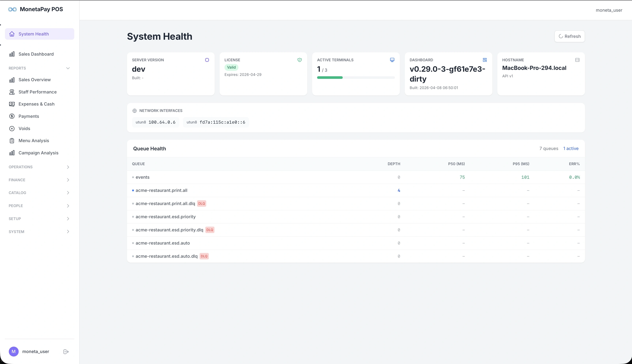The image size is (632, 364).
Task: Click the purple M avatar
Action: 14,352
